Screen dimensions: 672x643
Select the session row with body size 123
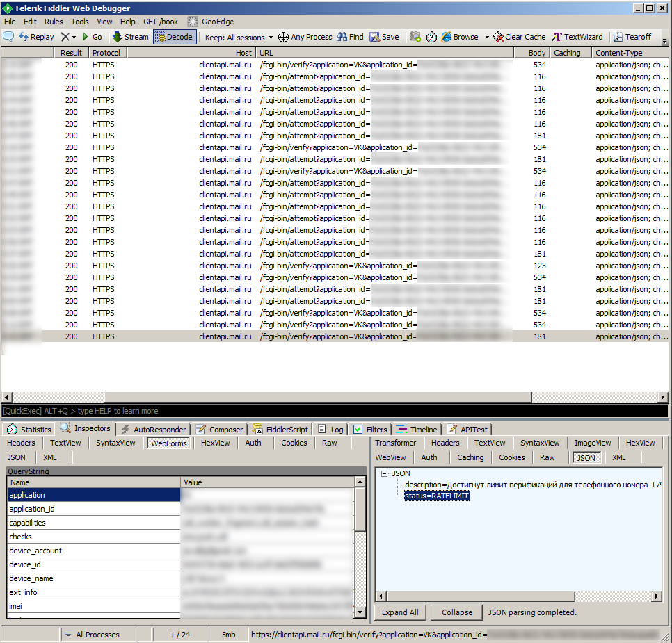click(335, 266)
